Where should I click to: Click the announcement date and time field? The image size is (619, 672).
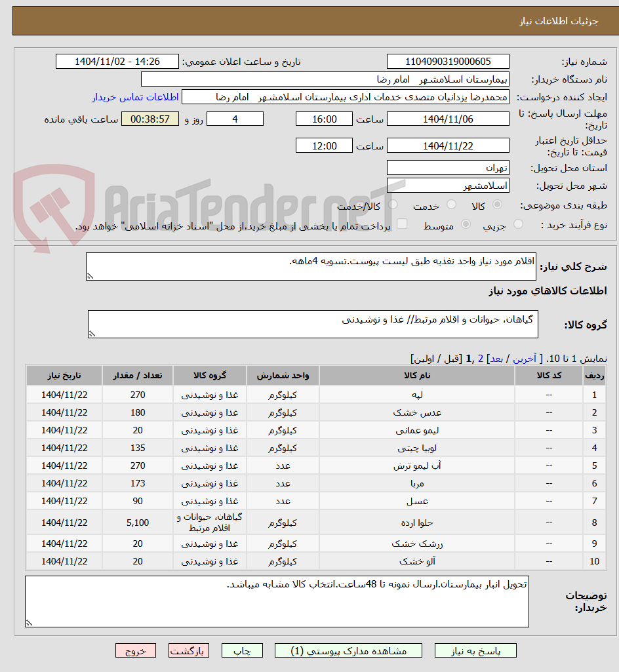pos(117,61)
